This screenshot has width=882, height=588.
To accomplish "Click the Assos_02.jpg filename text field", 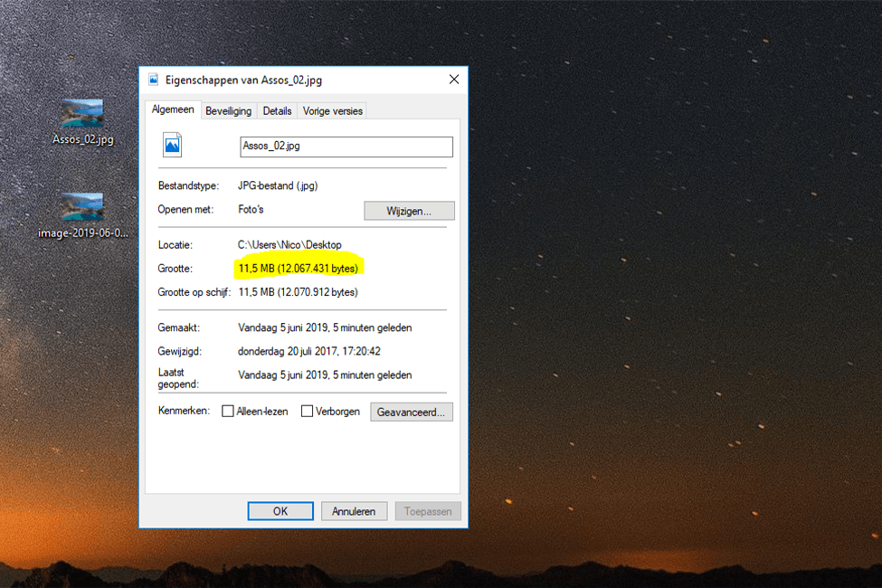I will [346, 147].
